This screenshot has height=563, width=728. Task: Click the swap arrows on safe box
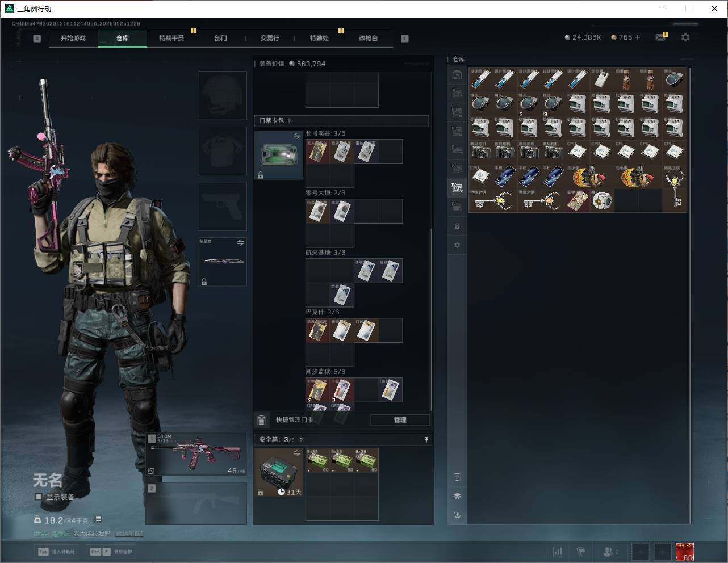tap(297, 453)
